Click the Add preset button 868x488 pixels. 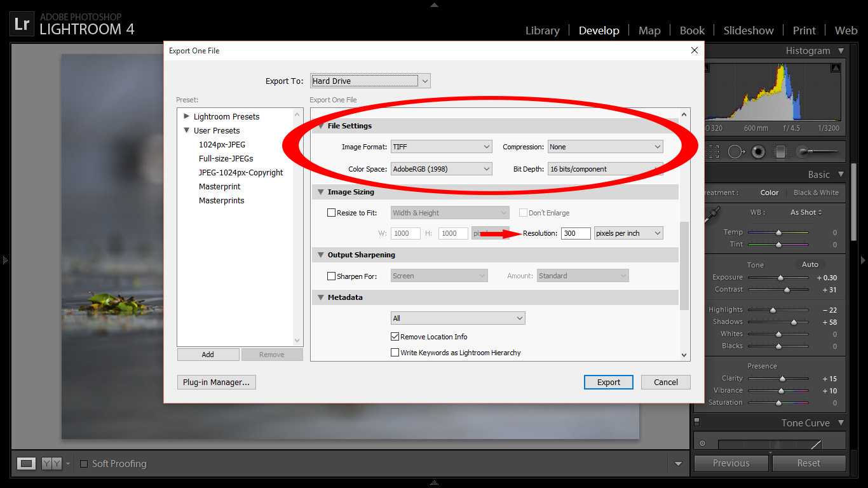[x=208, y=355]
